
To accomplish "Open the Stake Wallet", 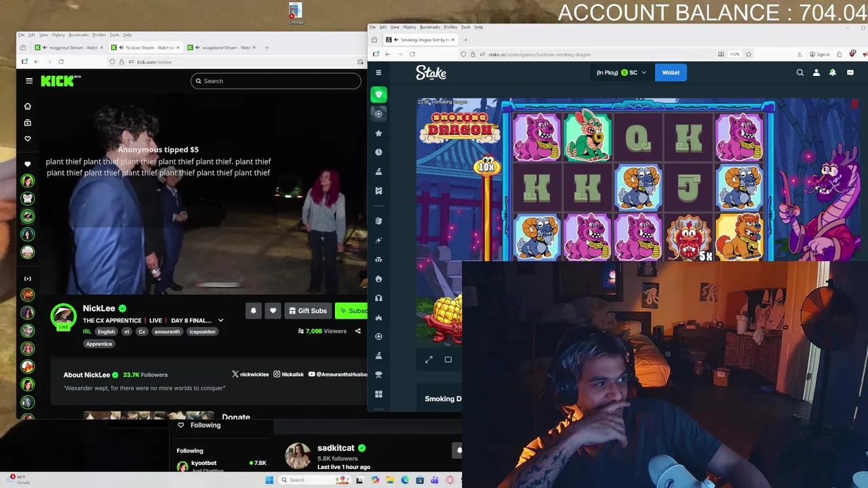I will click(x=671, y=73).
